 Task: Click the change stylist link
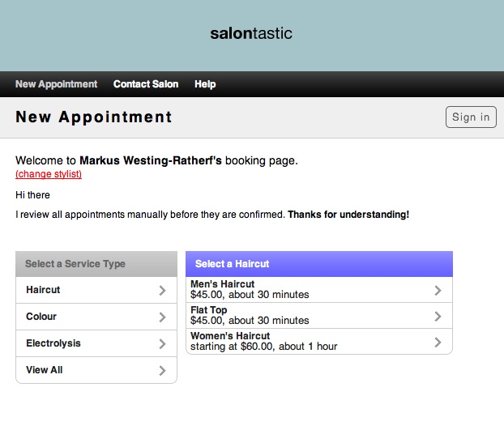[49, 174]
